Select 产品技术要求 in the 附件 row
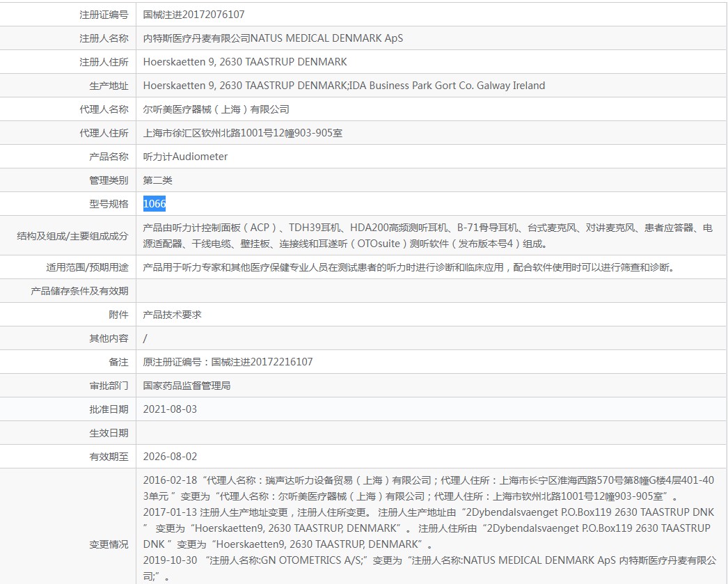Viewport: 728px width, 584px height. (x=172, y=315)
